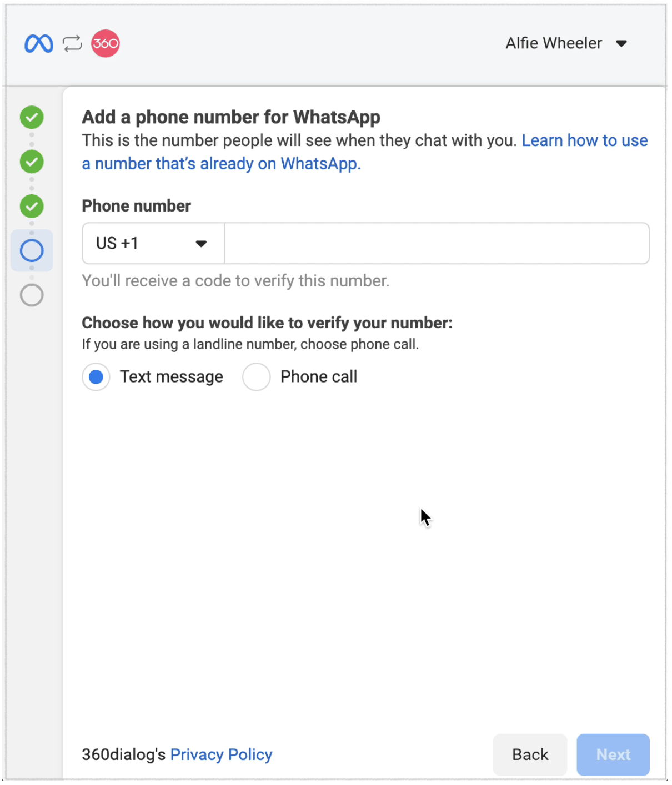Click the sync arrows icon
This screenshot has height=785, width=672.
click(x=72, y=43)
